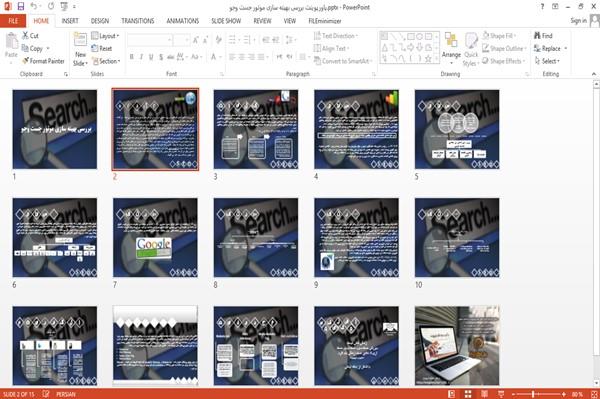Screen dimensions: 600x399
Task: Click Fit slide to window icon
Action: click(x=594, y=394)
